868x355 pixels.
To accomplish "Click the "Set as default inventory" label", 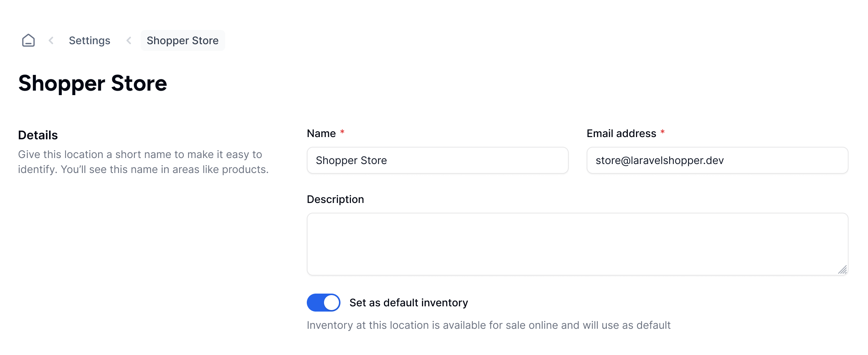I will pyautogui.click(x=409, y=303).
